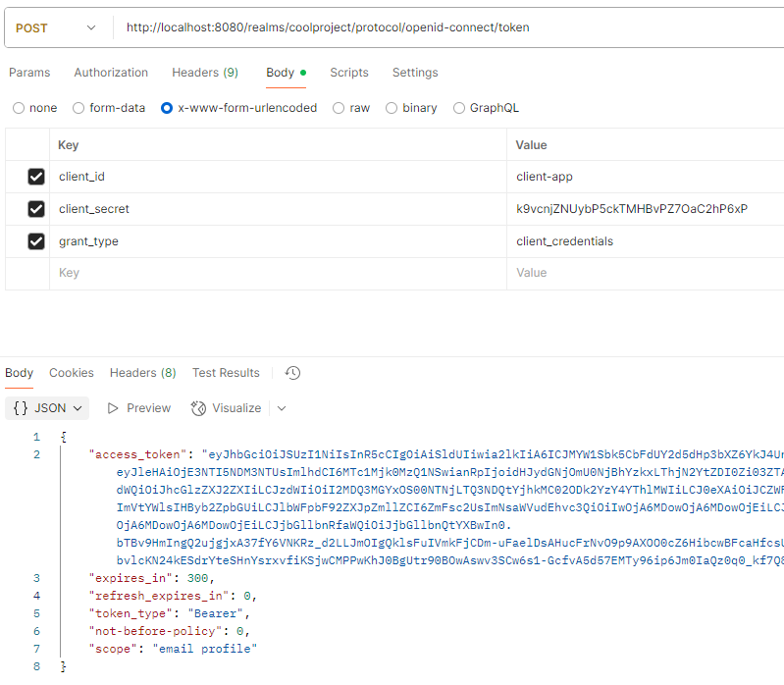784x685 pixels.
Task: Click the "scope" key in response
Action: coord(113,649)
